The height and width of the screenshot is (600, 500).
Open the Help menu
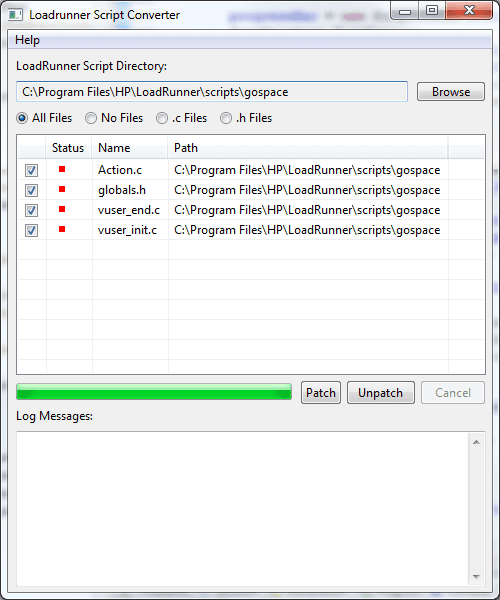tap(27, 40)
